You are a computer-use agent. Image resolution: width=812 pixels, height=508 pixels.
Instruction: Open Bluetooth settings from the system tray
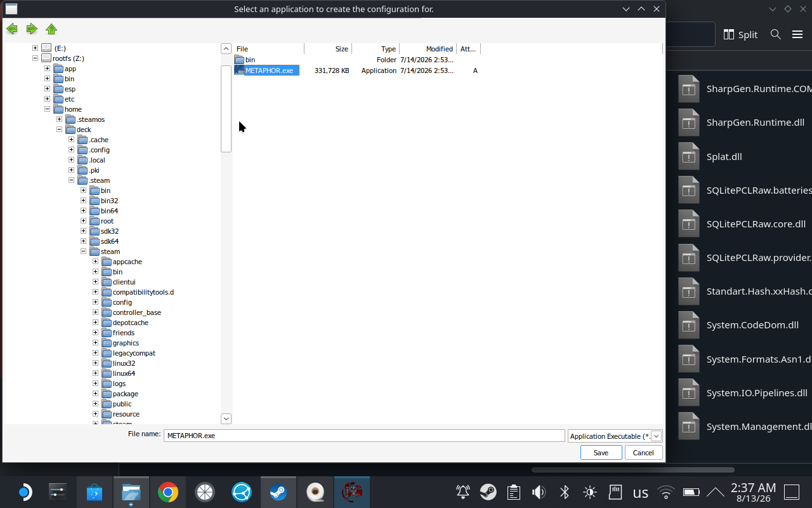point(565,492)
